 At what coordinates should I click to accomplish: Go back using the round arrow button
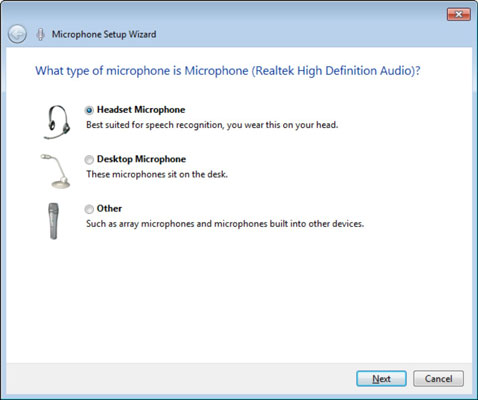pyautogui.click(x=17, y=34)
